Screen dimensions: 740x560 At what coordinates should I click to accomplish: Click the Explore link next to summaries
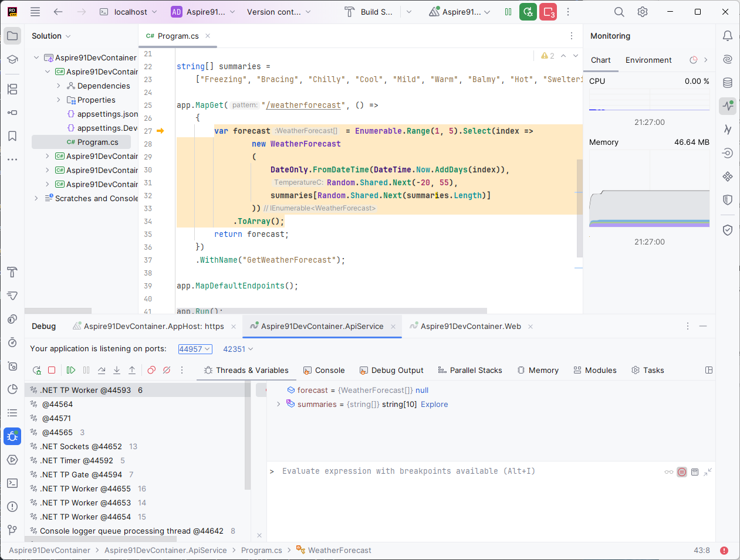coord(434,404)
